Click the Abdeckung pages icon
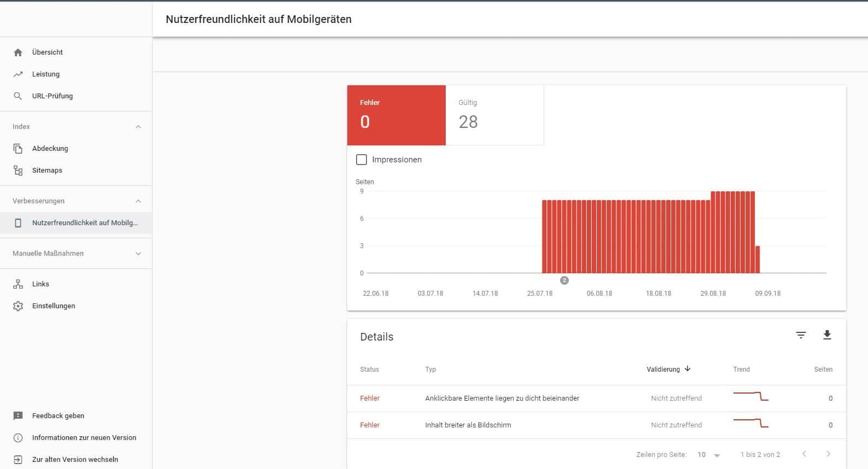The width and height of the screenshot is (868, 469). pos(18,149)
